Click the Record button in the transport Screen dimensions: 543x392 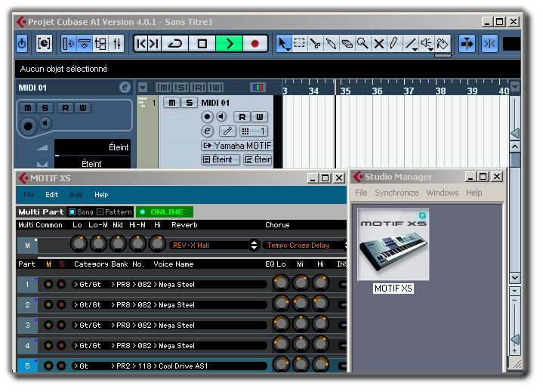point(255,44)
